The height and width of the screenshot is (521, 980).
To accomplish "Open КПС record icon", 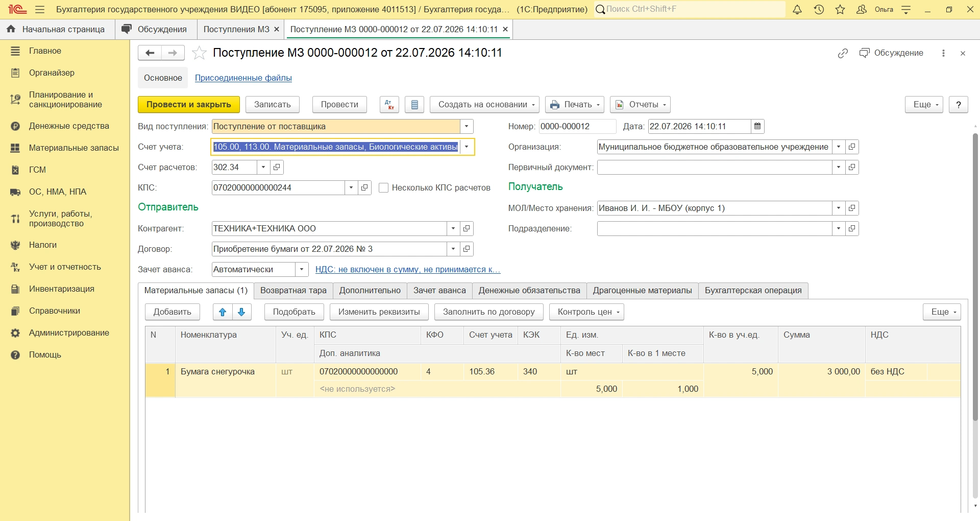I will click(364, 187).
